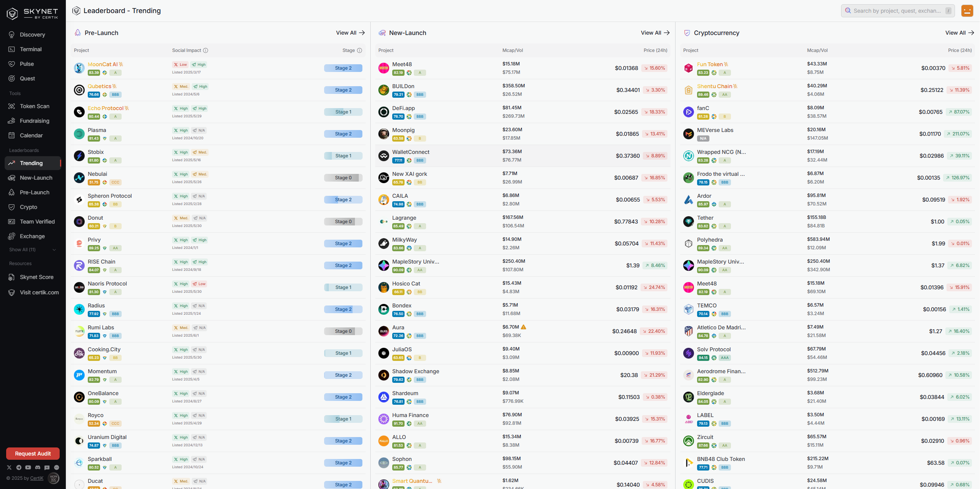Open the chat message icon in sidebar footer
The width and height of the screenshot is (980, 489).
point(47,467)
